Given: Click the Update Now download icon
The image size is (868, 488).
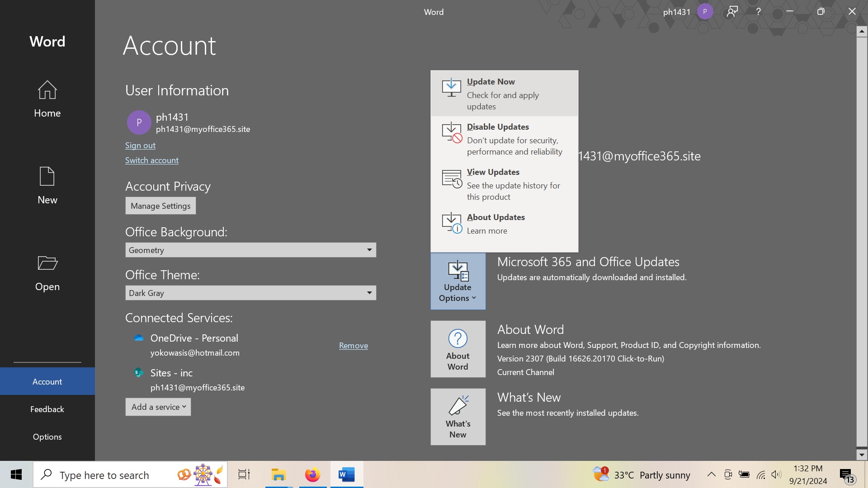Looking at the screenshot, I should 451,87.
